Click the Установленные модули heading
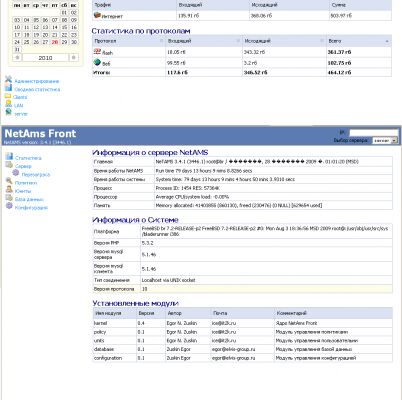402x400 pixels. coord(135,303)
